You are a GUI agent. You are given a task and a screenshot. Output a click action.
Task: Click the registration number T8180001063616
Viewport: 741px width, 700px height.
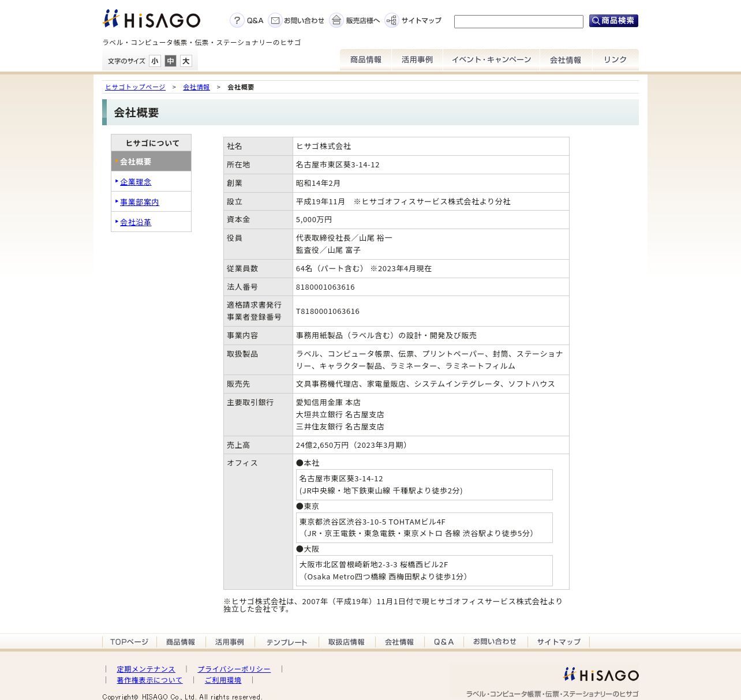pos(328,312)
